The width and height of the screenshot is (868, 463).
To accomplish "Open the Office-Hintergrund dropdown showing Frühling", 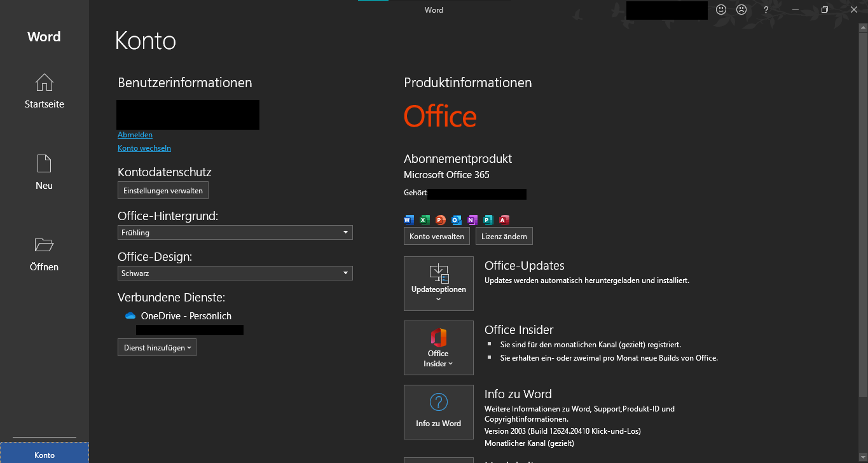I will pyautogui.click(x=235, y=233).
